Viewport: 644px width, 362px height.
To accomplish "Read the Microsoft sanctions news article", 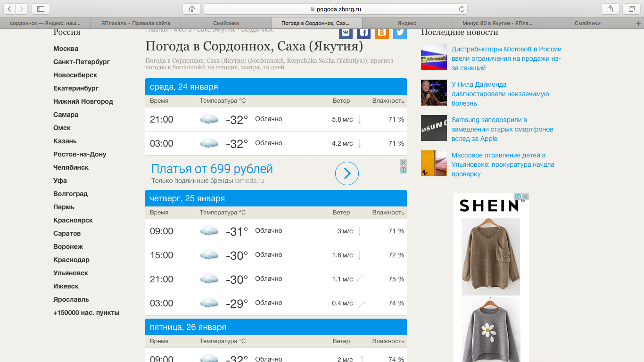I will 506,58.
